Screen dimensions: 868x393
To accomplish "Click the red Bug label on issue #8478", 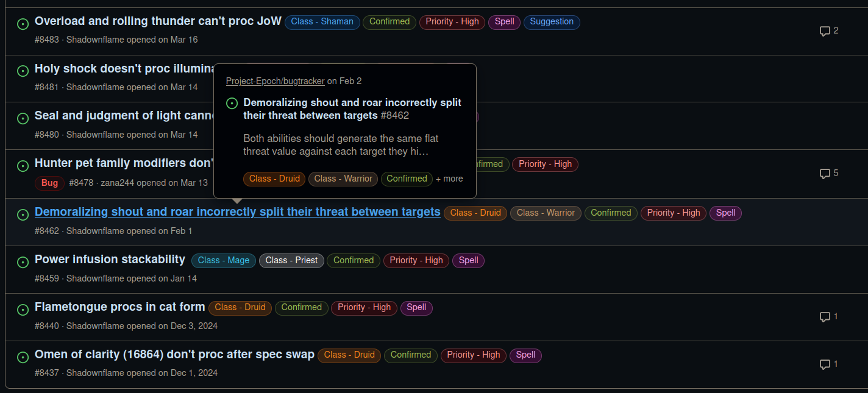I will coord(50,183).
